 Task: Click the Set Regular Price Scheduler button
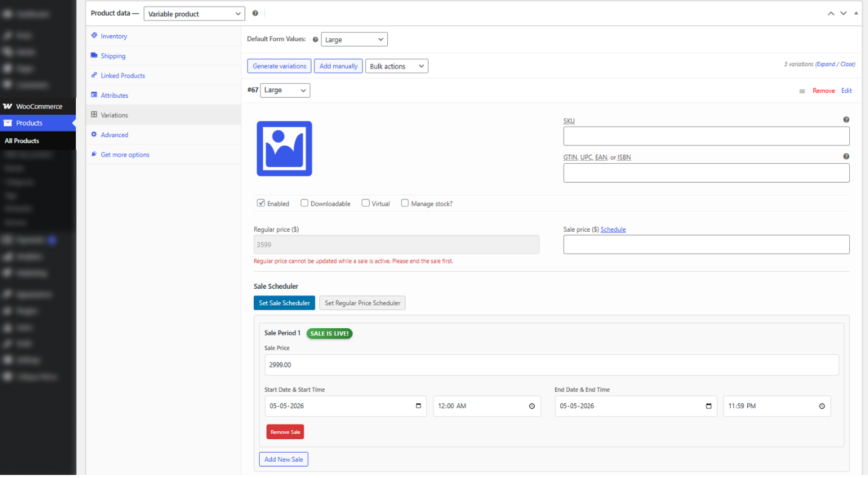pos(362,303)
